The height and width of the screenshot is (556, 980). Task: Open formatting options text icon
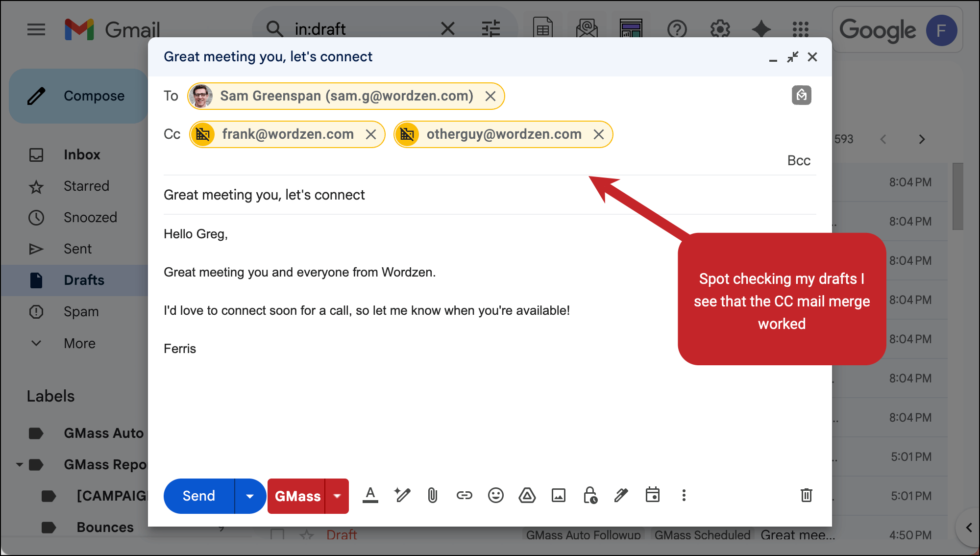370,496
